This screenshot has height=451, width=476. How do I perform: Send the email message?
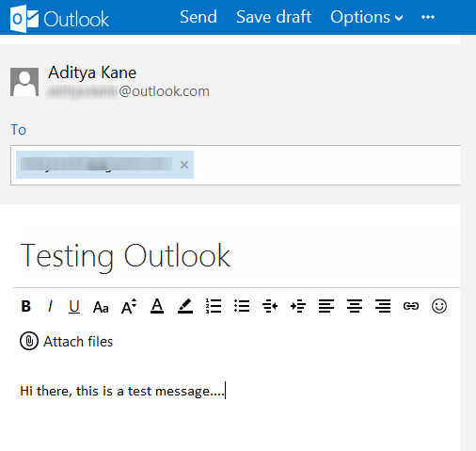pyautogui.click(x=198, y=17)
